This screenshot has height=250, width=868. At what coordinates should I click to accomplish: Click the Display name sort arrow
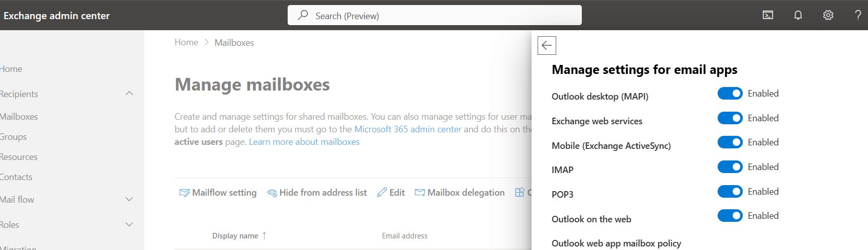click(264, 235)
